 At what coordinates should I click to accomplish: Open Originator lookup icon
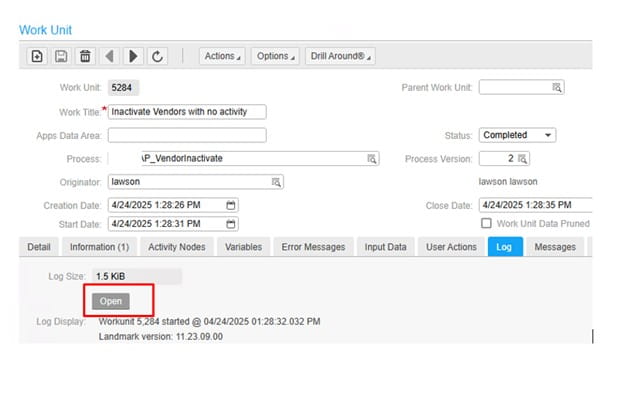pyautogui.click(x=277, y=182)
